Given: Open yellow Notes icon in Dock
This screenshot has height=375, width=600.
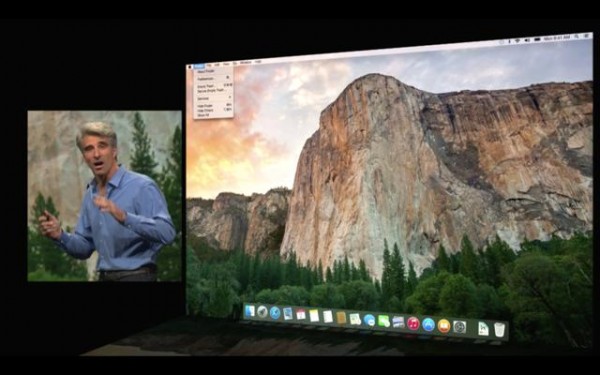Looking at the screenshot, I should coord(314,315).
